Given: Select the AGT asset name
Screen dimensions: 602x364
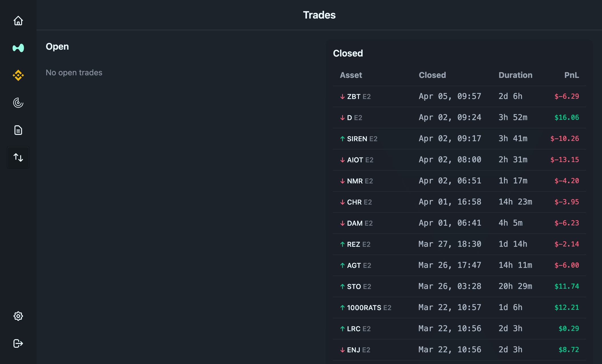Looking at the screenshot, I should (354, 266).
